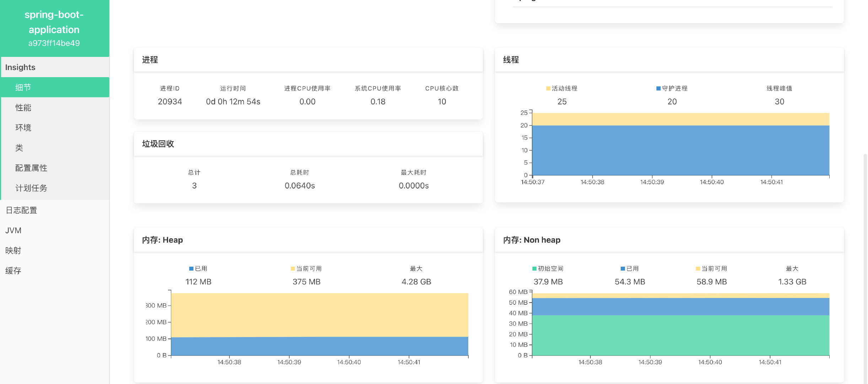
Task: Expand the JVM sidebar section
Action: pyautogui.click(x=13, y=230)
